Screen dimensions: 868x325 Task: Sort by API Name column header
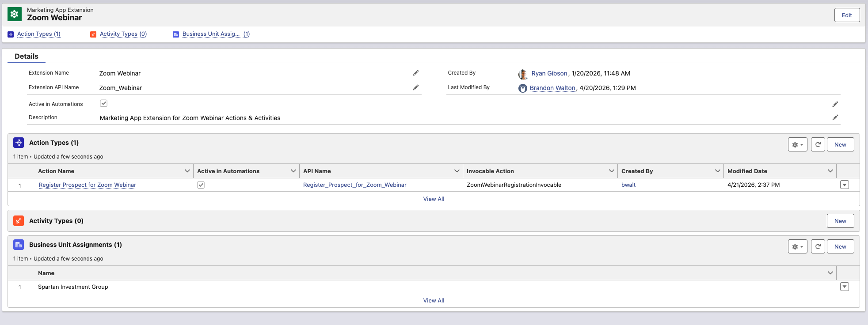point(317,171)
